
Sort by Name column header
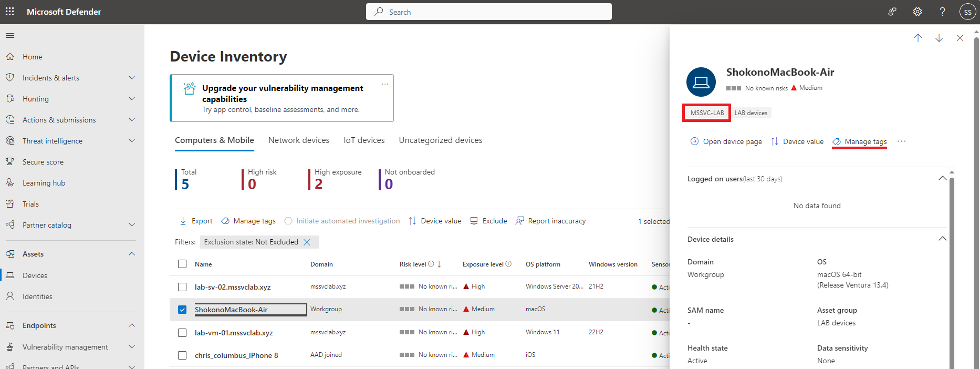(x=203, y=264)
